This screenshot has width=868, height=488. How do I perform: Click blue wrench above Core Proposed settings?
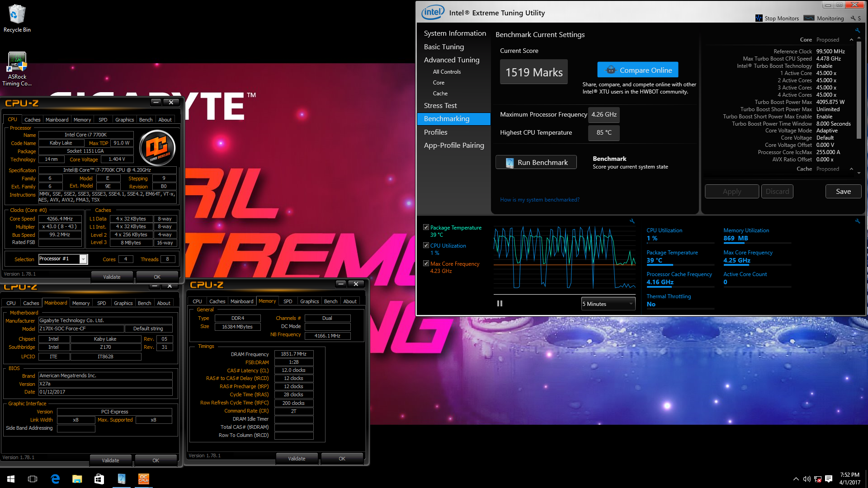coord(857,30)
